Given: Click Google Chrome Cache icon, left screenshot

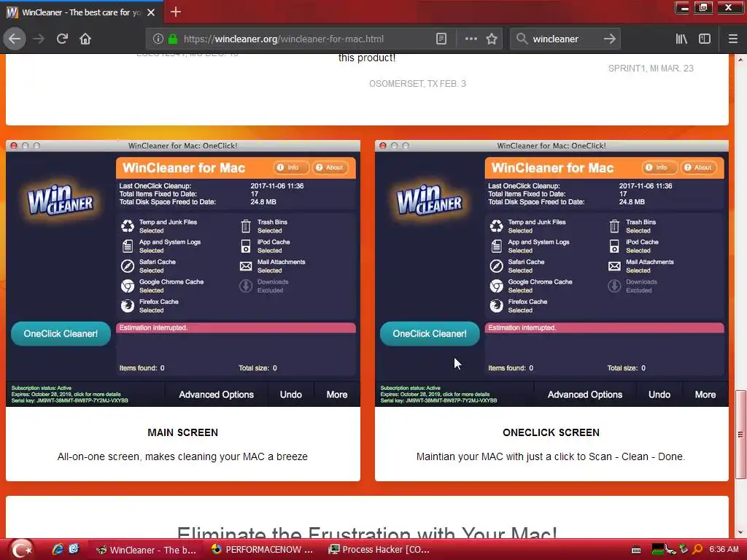Looking at the screenshot, I should coord(127,286).
